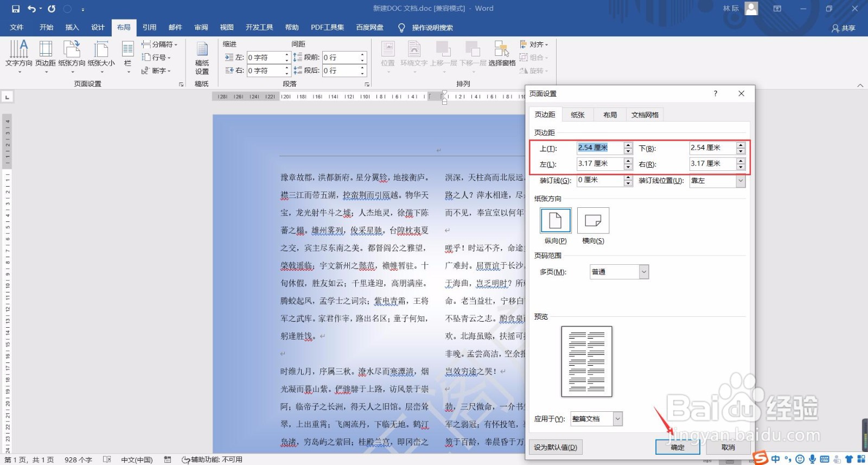The height and width of the screenshot is (465, 868).
Task: Click the help question mark in dialog
Action: [x=716, y=93]
